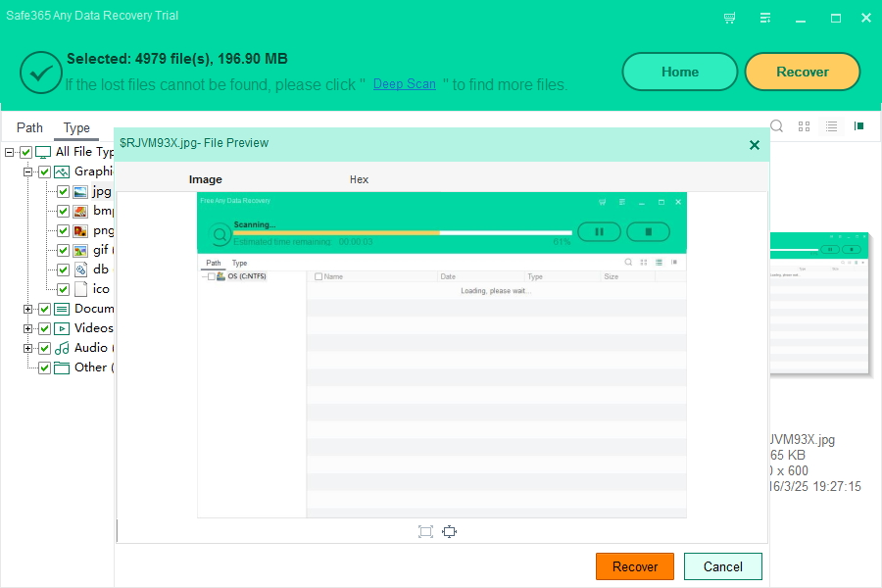The image size is (882, 588).
Task: Select the Videos tree label
Action: (94, 328)
